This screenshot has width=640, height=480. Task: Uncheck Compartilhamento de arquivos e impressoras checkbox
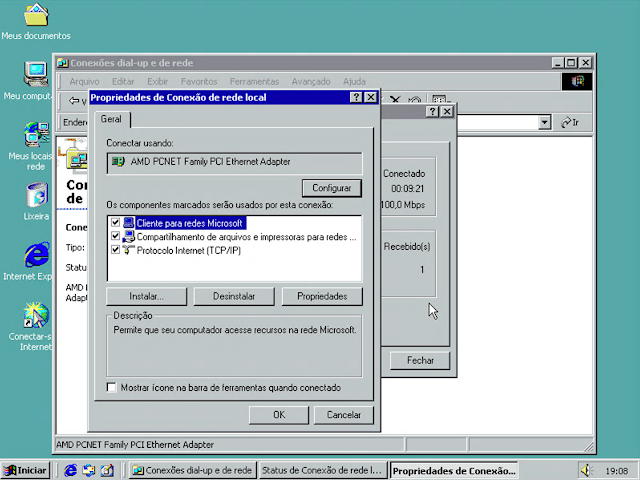pos(115,236)
